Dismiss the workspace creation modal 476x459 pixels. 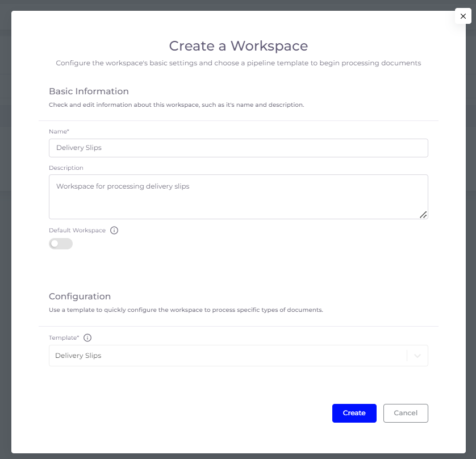463,16
